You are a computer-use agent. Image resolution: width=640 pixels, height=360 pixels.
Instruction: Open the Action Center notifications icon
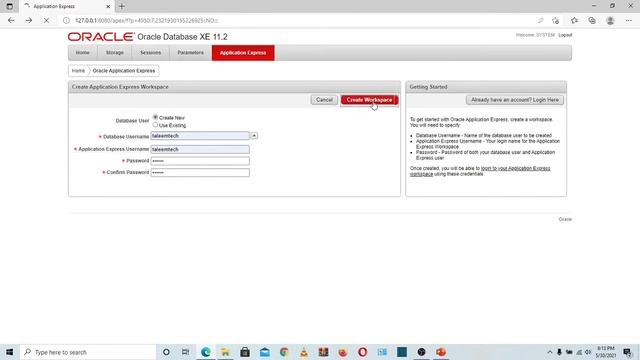[x=628, y=352]
